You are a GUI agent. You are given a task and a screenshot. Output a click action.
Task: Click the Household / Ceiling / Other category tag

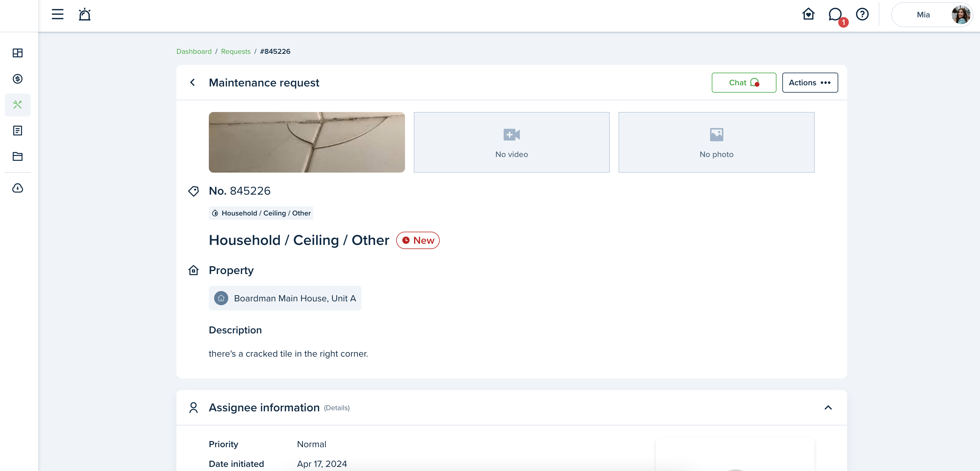[261, 213]
